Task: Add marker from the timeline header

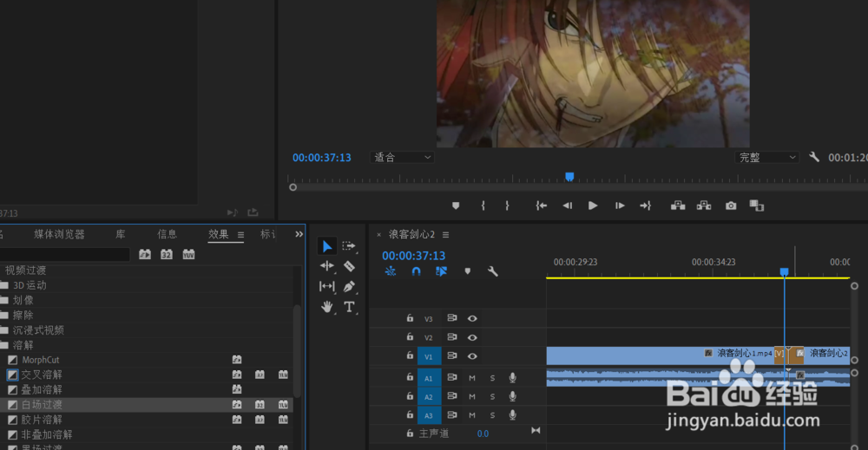Action: click(468, 271)
